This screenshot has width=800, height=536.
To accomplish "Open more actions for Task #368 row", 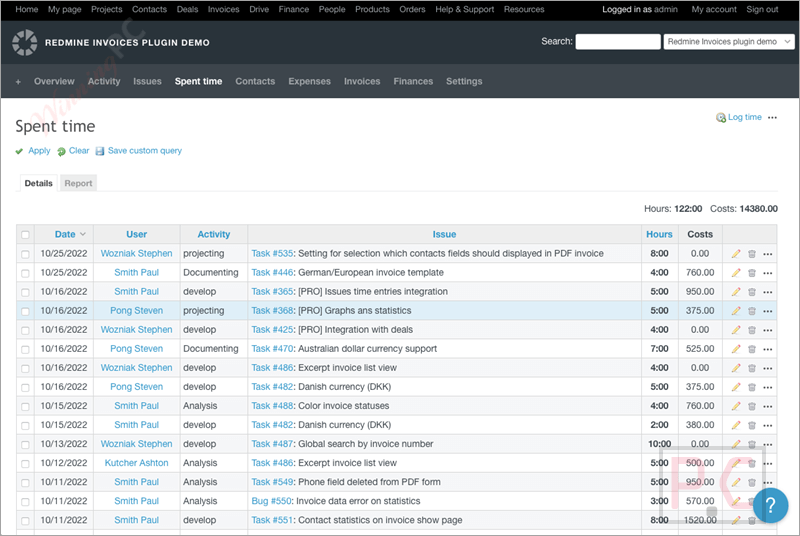I will pos(768,311).
